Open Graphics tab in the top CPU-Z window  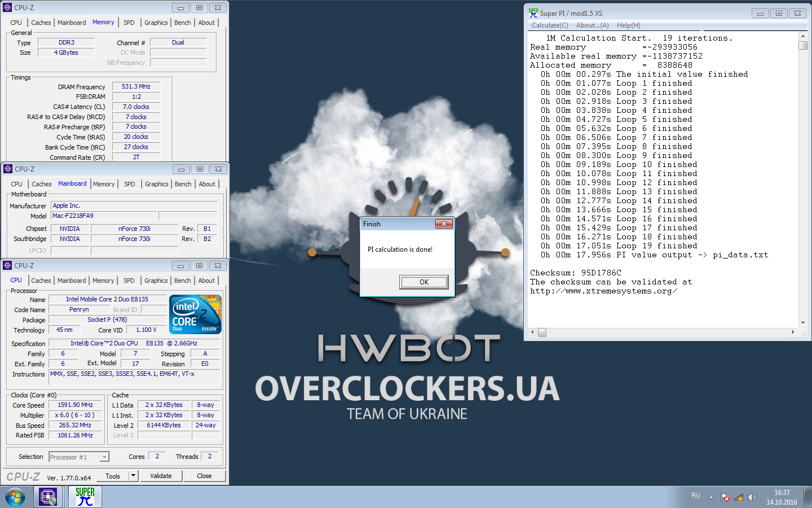[156, 23]
